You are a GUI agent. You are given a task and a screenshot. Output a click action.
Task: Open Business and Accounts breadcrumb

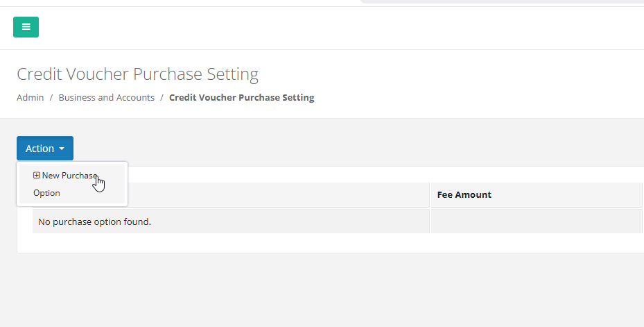[106, 98]
